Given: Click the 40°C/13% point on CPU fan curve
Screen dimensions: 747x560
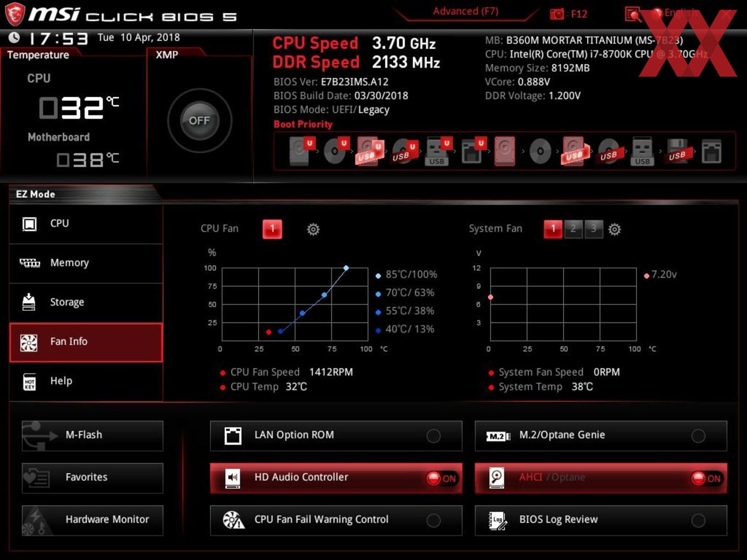Looking at the screenshot, I should point(281,331).
